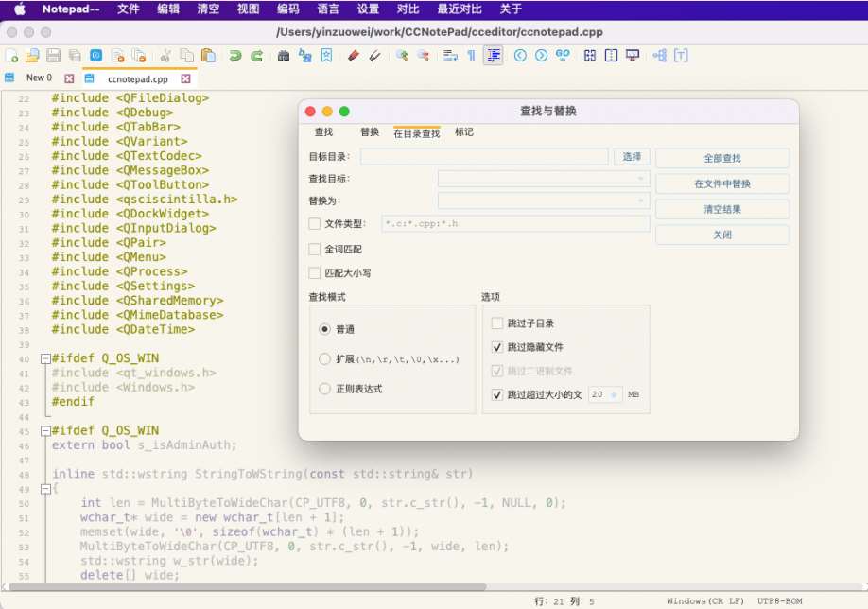Click the monitor screen toolbar icon
Screen dimensions: 868x609
(x=633, y=56)
